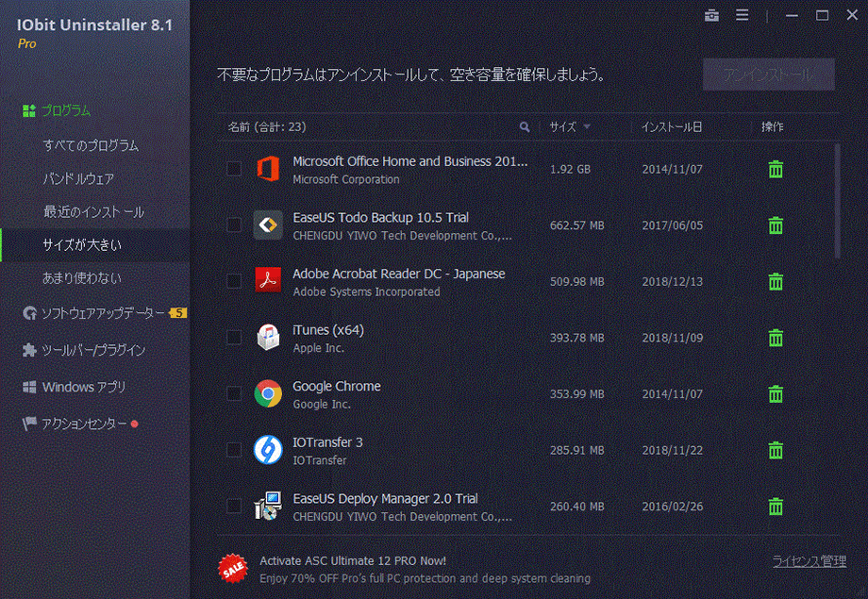868x599 pixels.
Task: Click the 260.40 MB size value
Action: (x=576, y=507)
